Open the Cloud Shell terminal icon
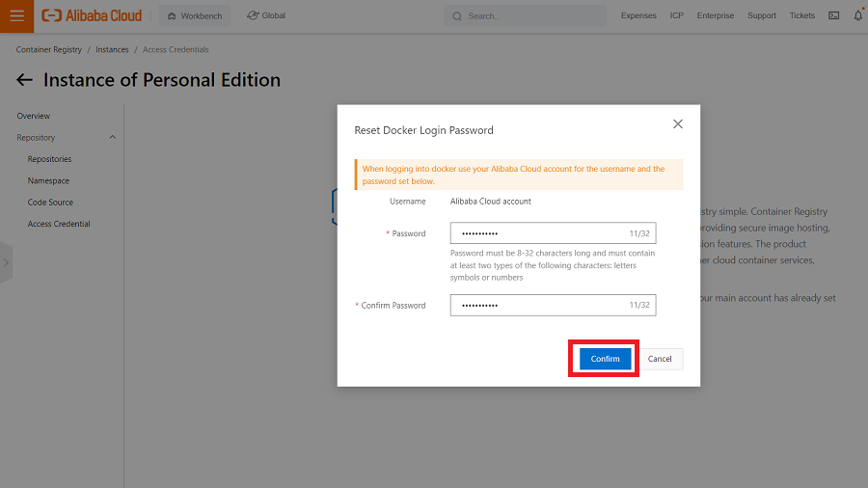This screenshot has height=488, width=868. [833, 15]
